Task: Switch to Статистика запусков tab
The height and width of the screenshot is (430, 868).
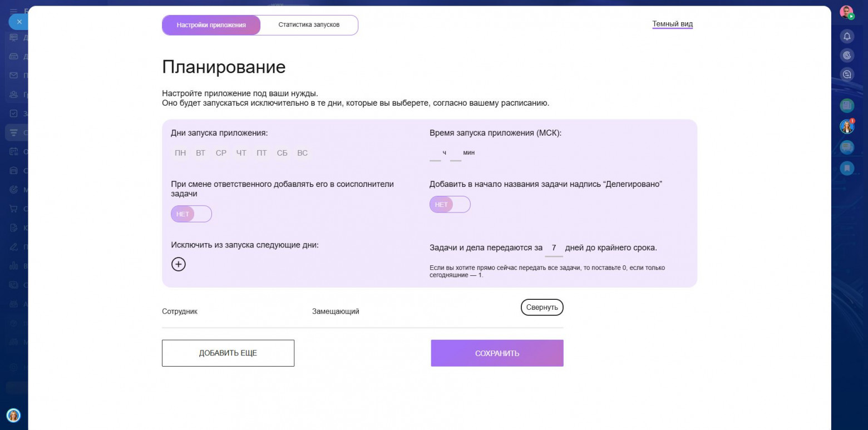Action: tap(309, 25)
